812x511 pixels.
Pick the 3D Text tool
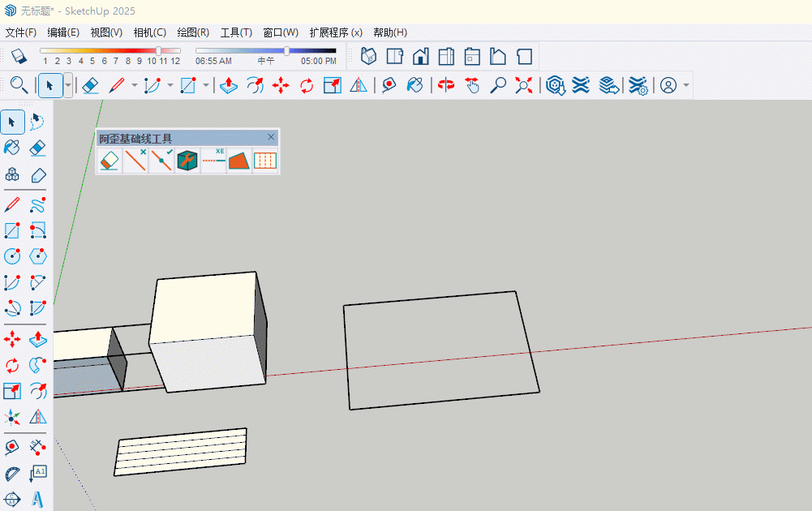pos(38,499)
